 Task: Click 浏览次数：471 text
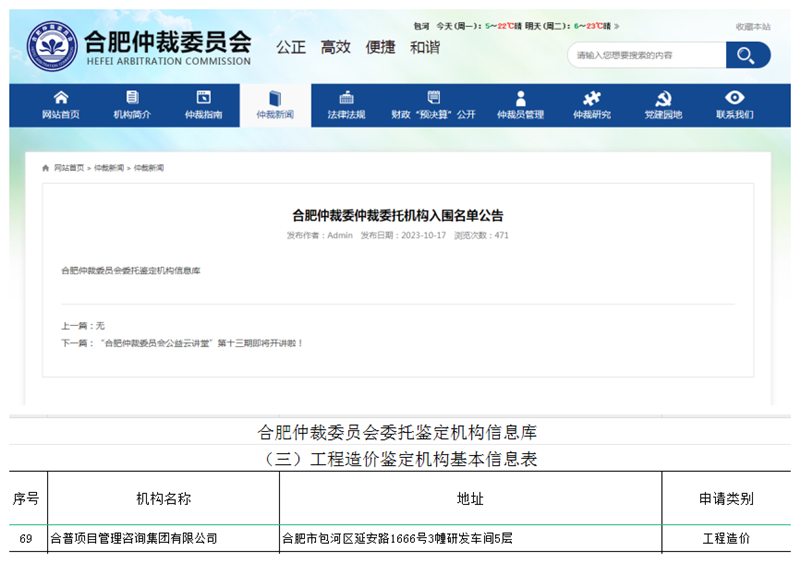coord(481,235)
